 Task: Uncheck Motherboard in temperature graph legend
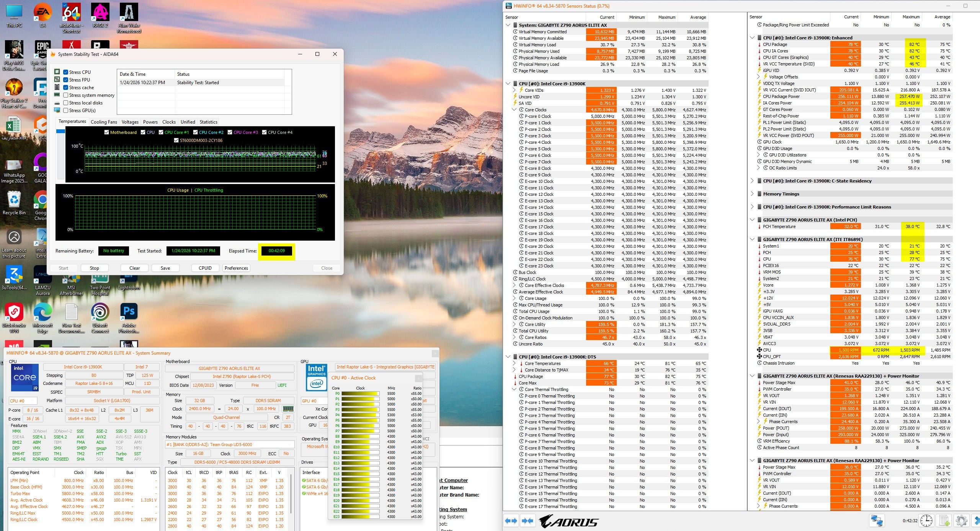pos(106,132)
